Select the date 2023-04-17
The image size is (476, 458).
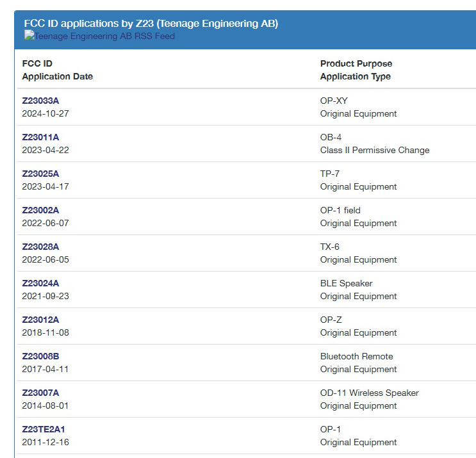pyautogui.click(x=45, y=186)
